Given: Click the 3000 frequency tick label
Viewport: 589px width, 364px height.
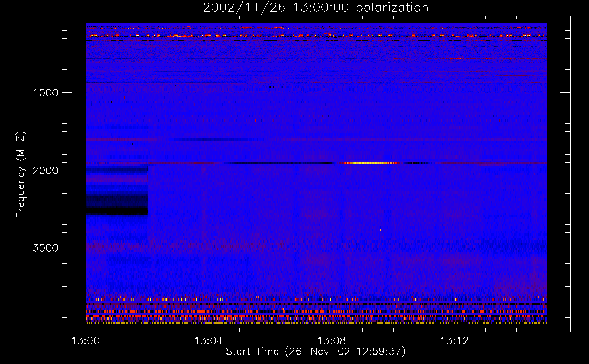Looking at the screenshot, I should 46,248.
